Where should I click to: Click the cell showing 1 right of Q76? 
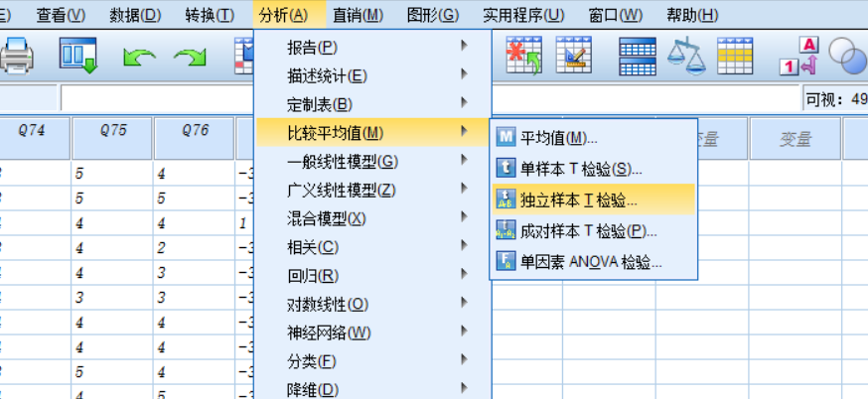coord(244,223)
